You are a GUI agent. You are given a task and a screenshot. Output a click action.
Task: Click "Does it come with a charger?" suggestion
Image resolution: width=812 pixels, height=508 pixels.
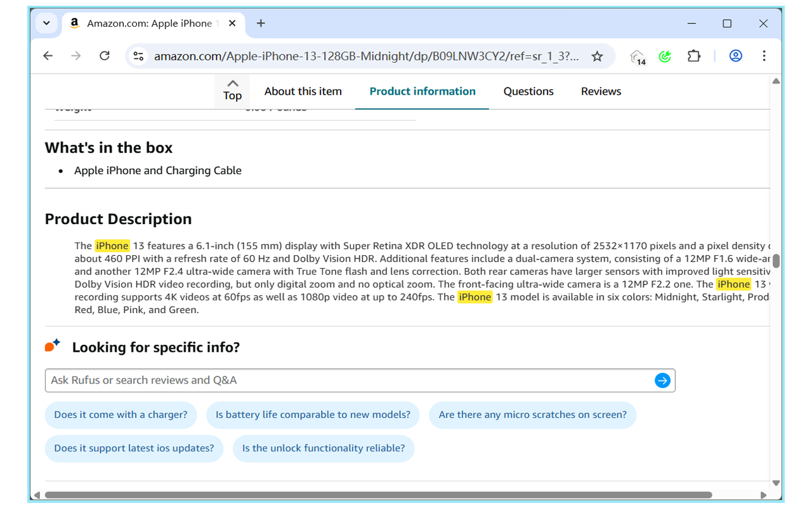[121, 415]
